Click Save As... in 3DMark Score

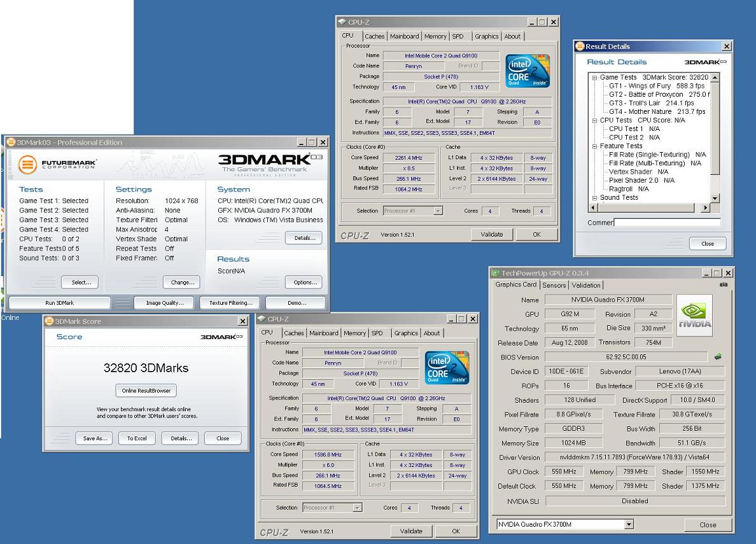[x=94, y=438]
